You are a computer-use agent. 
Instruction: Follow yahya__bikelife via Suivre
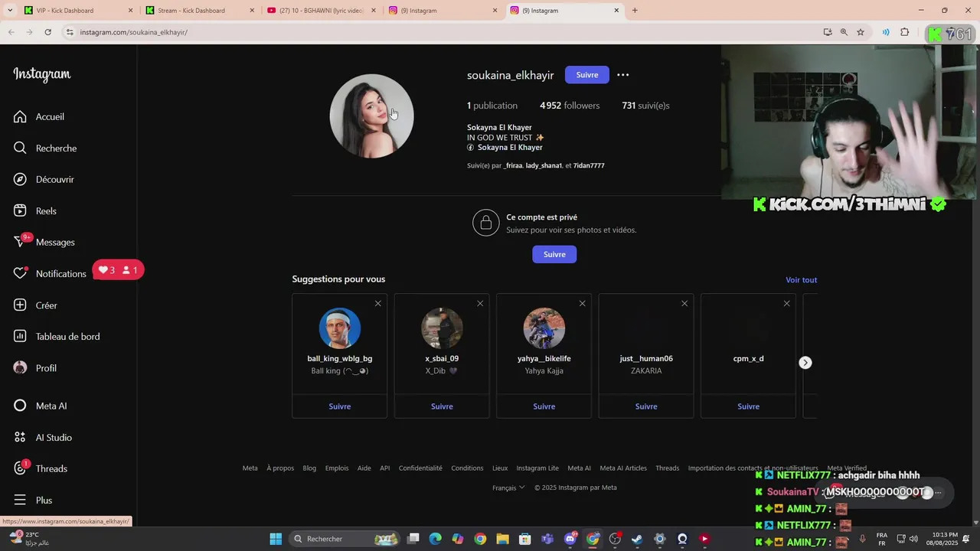(544, 406)
